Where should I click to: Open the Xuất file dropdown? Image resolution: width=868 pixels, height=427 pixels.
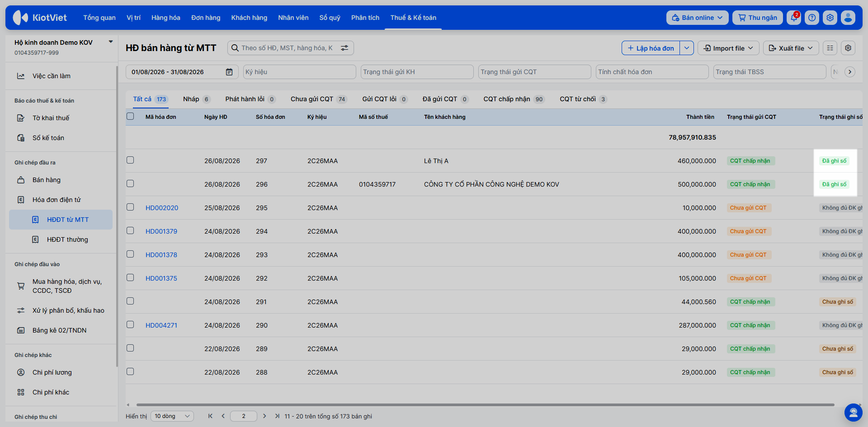pos(791,48)
